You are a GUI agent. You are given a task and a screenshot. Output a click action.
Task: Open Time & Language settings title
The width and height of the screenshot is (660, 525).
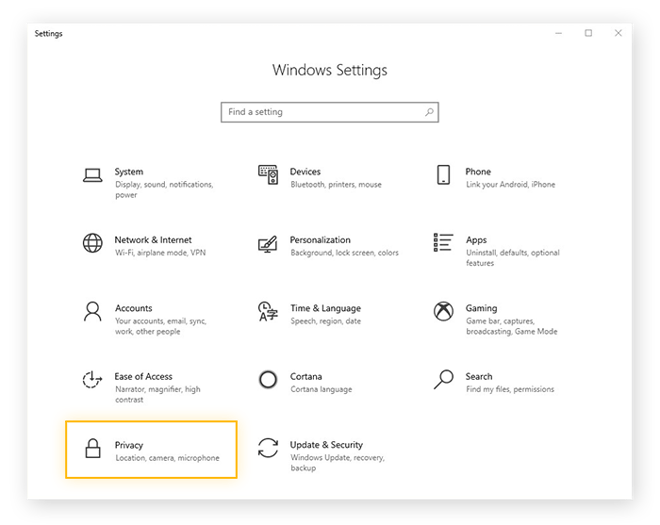coord(325,308)
